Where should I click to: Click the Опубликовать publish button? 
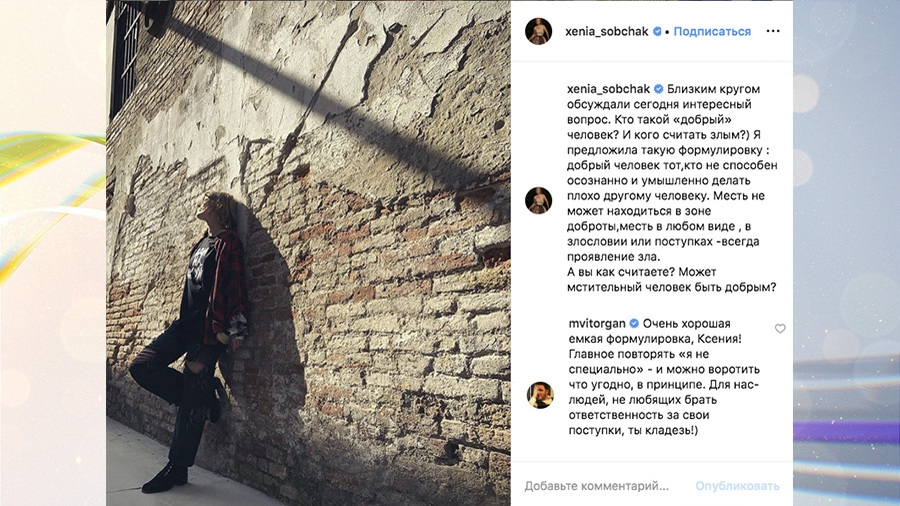pyautogui.click(x=738, y=486)
